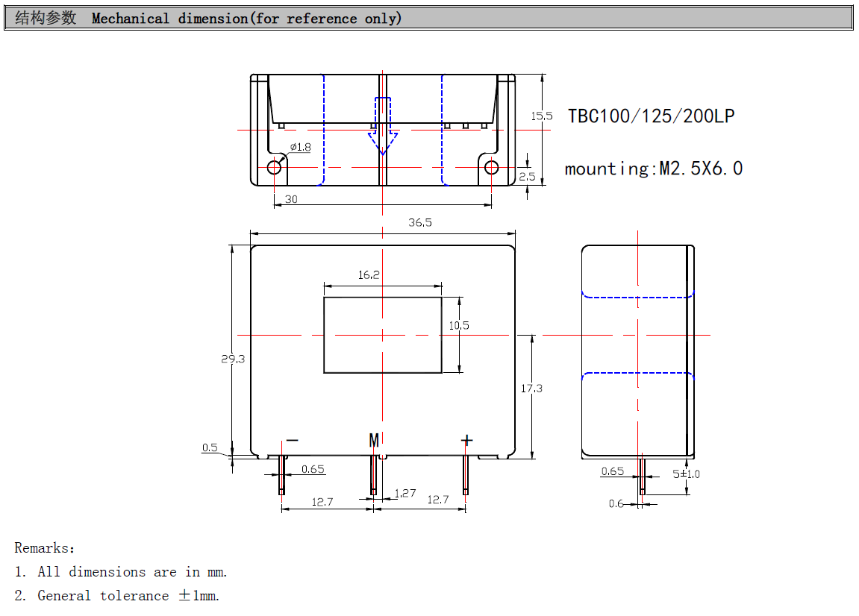
Task: Click the General tolerance ±1mm remark
Action: click(128, 596)
